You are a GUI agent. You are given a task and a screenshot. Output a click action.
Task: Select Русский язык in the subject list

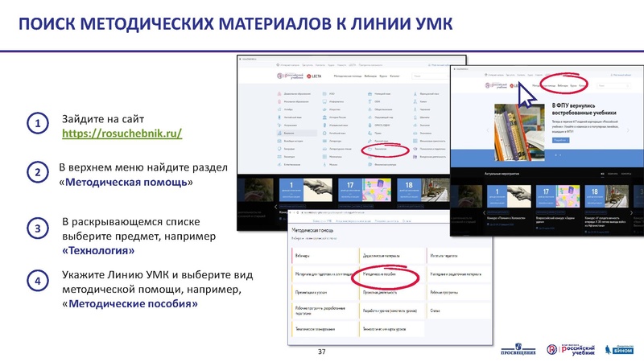[381, 141]
